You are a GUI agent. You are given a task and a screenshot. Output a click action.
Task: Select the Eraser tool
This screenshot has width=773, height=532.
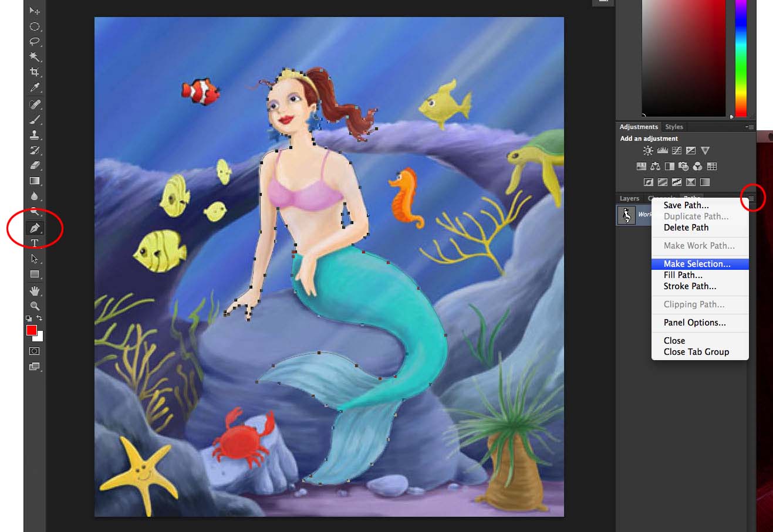[35, 165]
